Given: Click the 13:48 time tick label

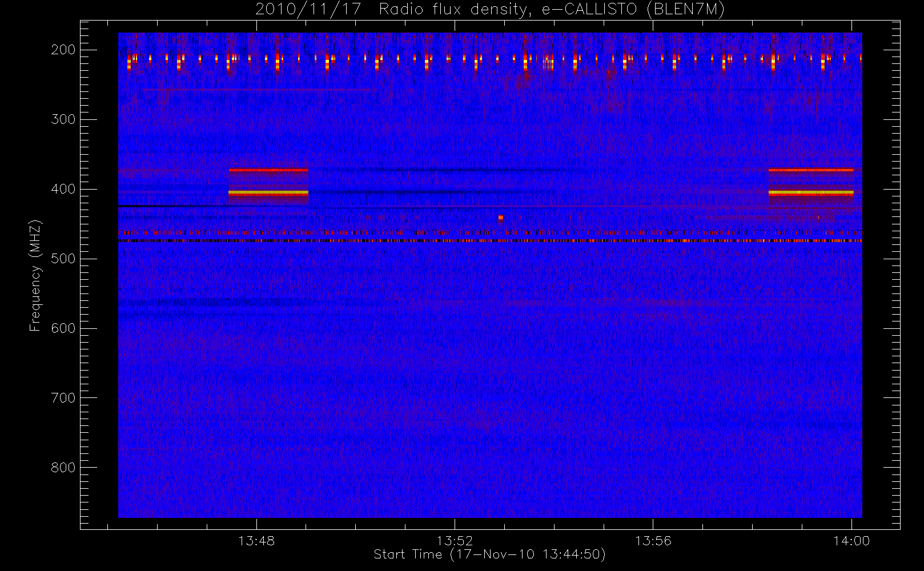Looking at the screenshot, I should [x=256, y=541].
